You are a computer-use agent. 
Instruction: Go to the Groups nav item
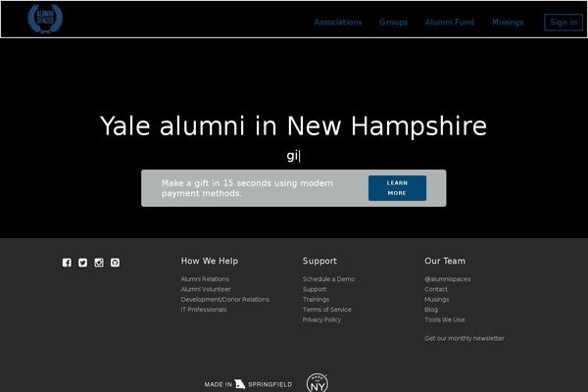pyautogui.click(x=393, y=23)
